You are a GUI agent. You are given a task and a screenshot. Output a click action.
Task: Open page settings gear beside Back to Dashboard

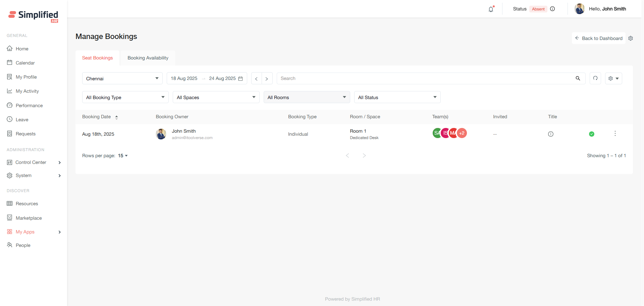[631, 38]
